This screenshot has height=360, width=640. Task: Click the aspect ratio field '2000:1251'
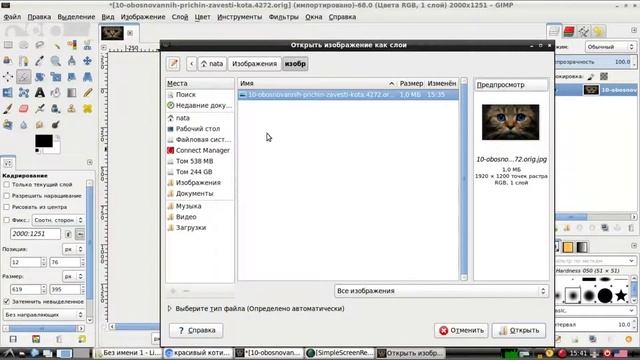[35, 234]
